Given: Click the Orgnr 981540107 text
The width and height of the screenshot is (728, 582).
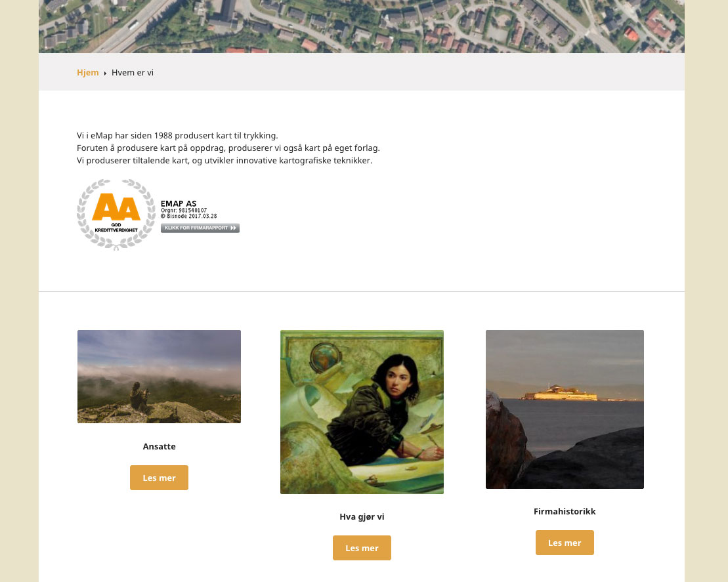Looking at the screenshot, I should pyautogui.click(x=184, y=210).
